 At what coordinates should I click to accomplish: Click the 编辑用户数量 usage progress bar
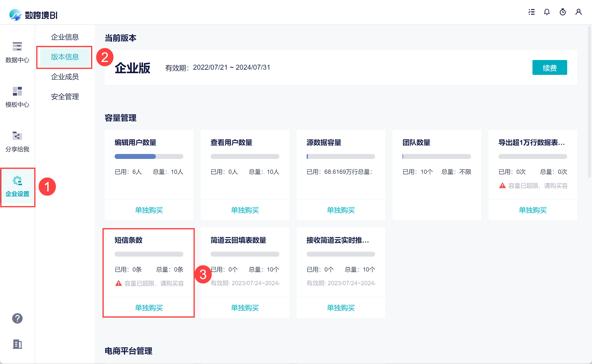[x=149, y=156]
